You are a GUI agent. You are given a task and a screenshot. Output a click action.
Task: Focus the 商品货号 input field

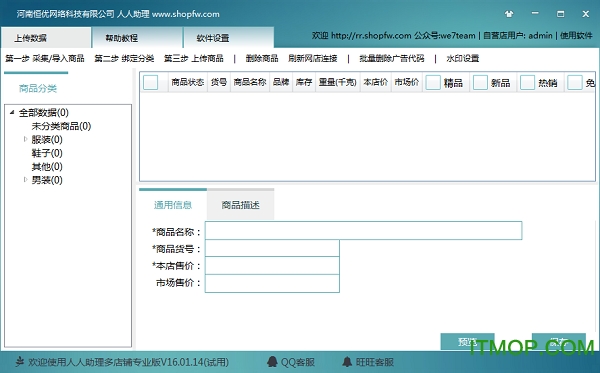[x=272, y=248]
